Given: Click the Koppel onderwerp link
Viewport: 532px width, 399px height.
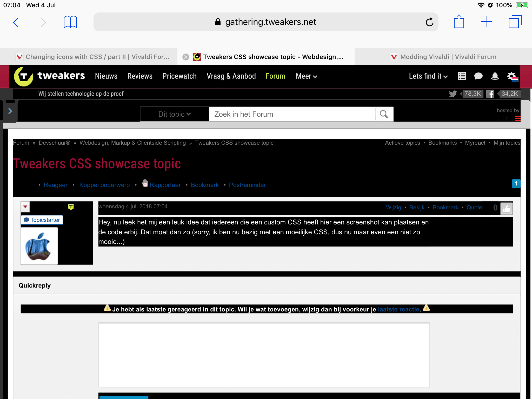Looking at the screenshot, I should [104, 185].
